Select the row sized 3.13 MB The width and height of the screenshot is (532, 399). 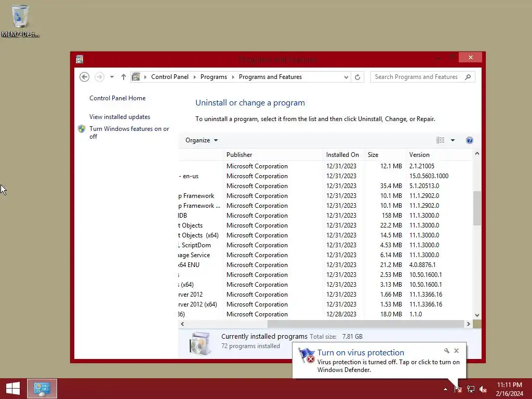pos(325,285)
